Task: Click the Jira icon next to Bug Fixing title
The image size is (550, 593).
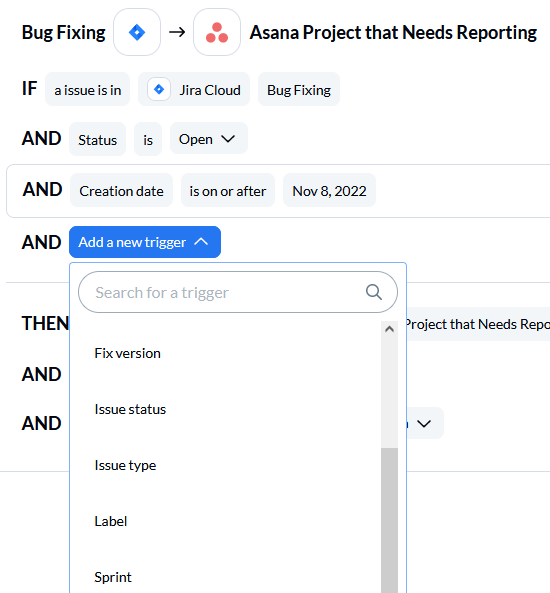Action: coord(137,32)
